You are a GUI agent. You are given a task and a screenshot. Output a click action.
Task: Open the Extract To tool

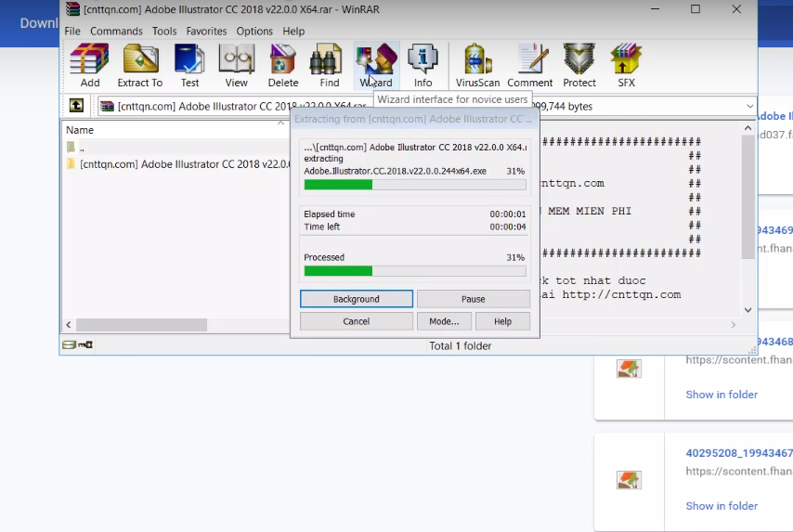(x=140, y=66)
